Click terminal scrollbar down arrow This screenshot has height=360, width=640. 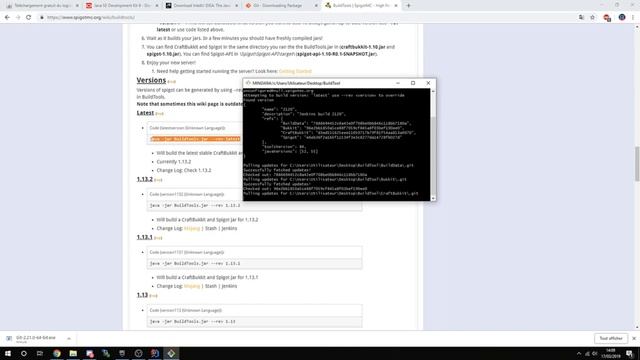click(x=433, y=198)
